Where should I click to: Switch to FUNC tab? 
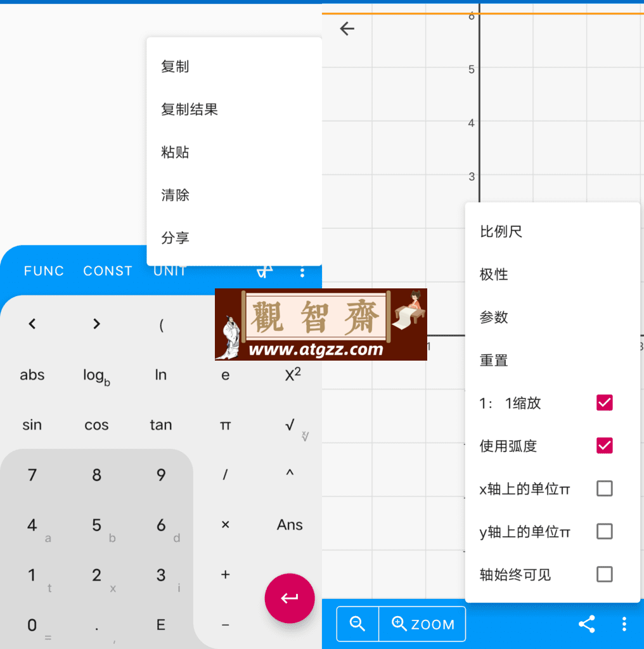(44, 271)
